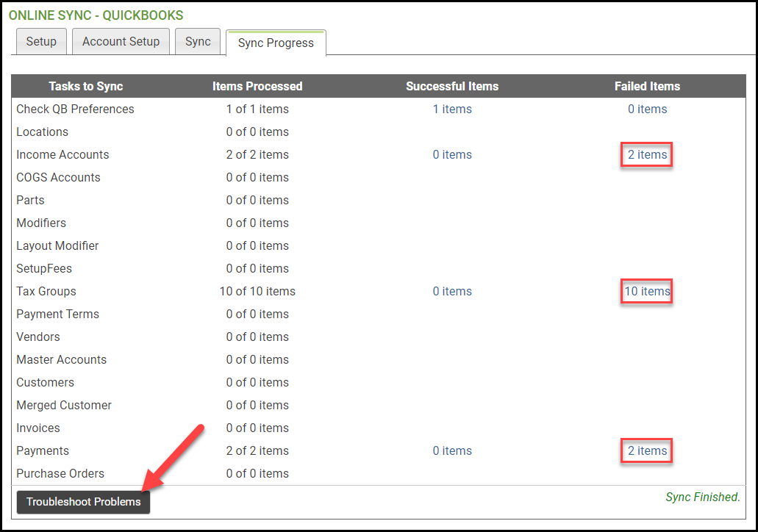Image resolution: width=758 pixels, height=532 pixels.
Task: Select the 'COGS Accounts' task label
Action: point(58,177)
